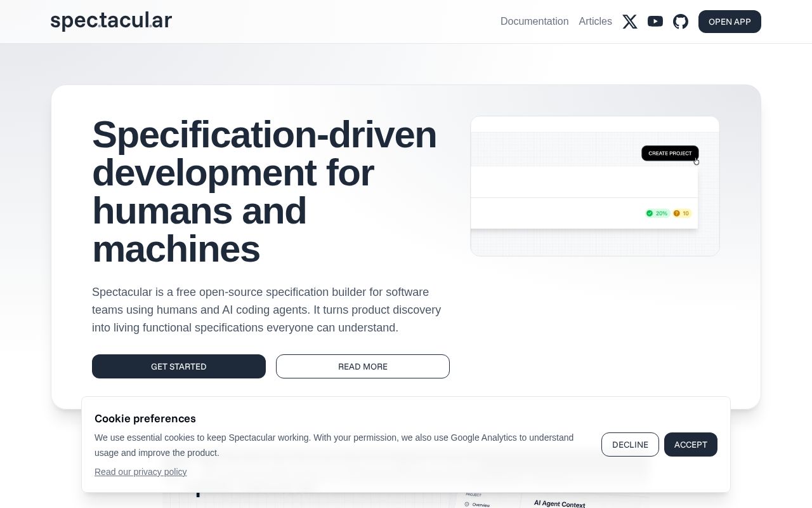Viewport: 812px width, 508px height.
Task: Click the AI Agent Context label
Action: [x=560, y=504]
